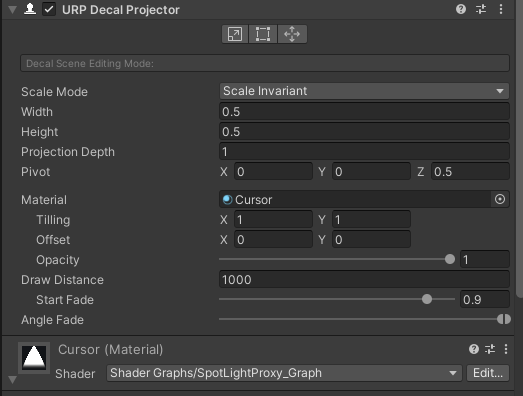Click the Pivot Y field

coord(371,171)
